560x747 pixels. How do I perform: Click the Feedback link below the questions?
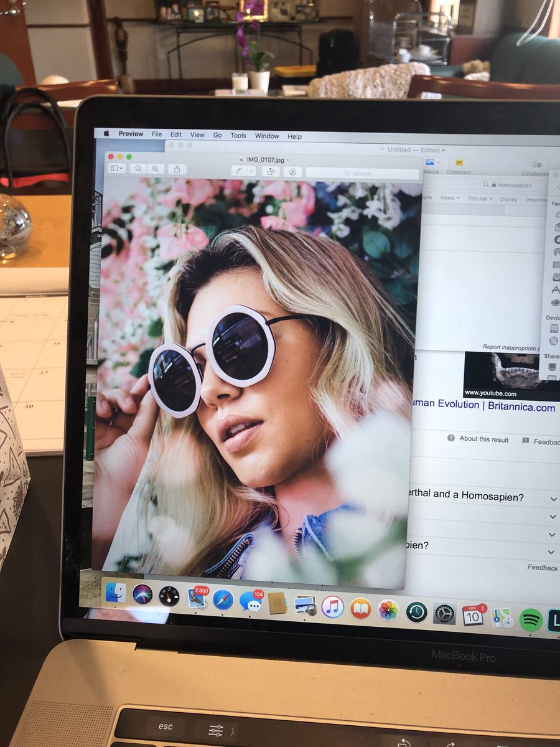click(543, 568)
